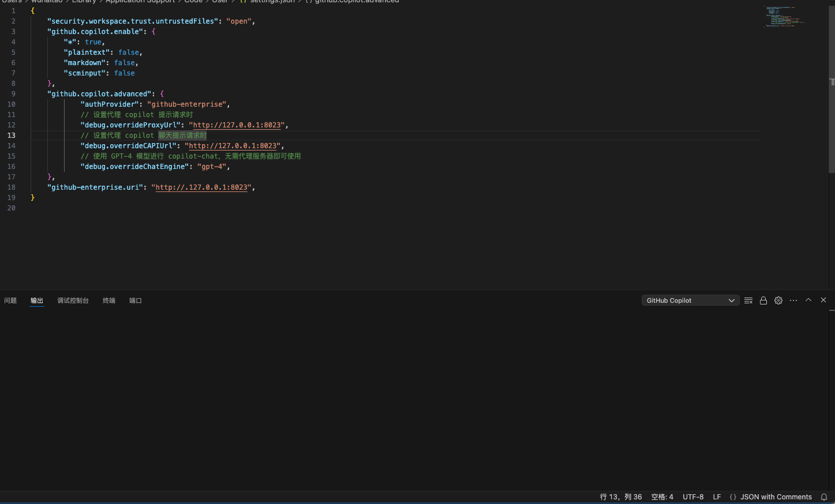Viewport: 835px width, 504px height.
Task: Open the 端口 tab
Action: click(136, 300)
